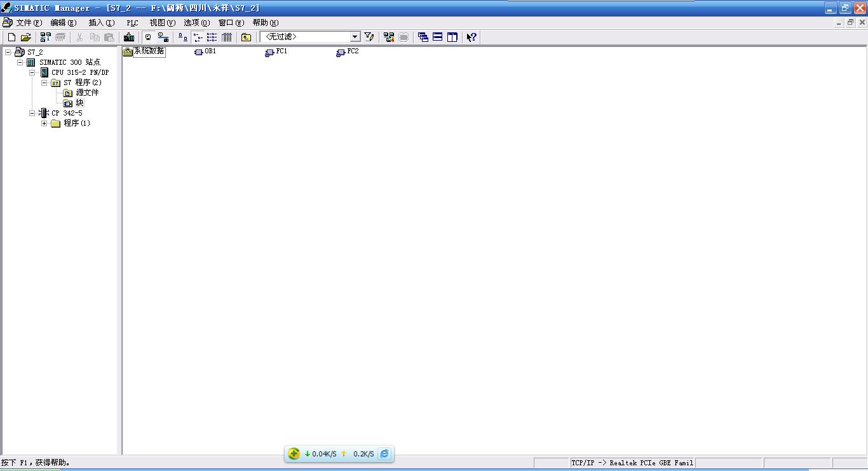
Task: Open the 无过滤 filter dropdown
Action: pos(355,37)
